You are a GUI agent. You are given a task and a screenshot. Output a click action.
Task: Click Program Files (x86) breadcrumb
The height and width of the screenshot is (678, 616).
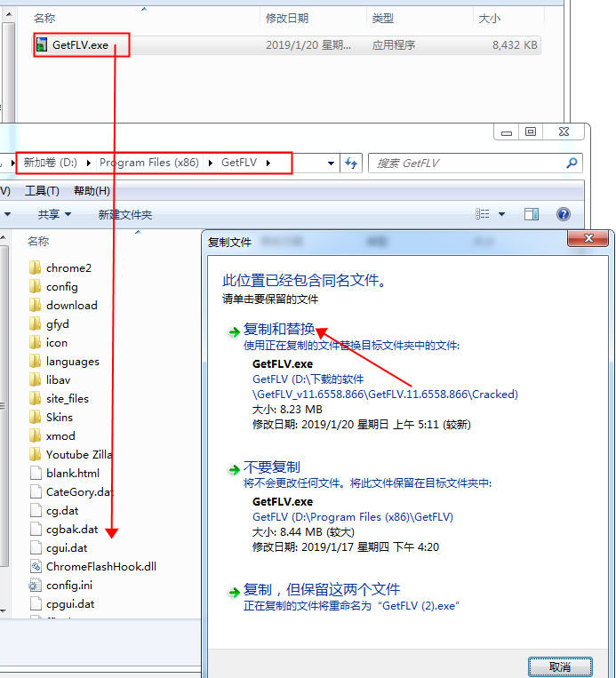pyautogui.click(x=149, y=163)
